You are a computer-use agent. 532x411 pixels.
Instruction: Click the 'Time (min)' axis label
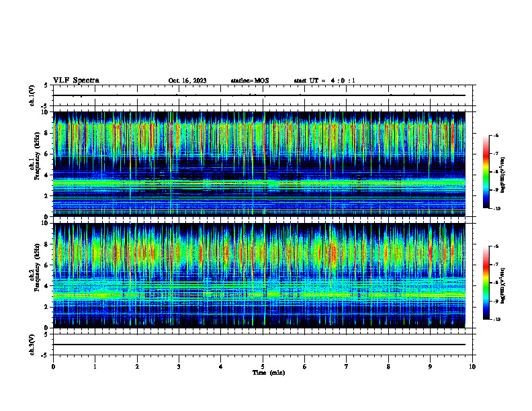pyautogui.click(x=269, y=373)
